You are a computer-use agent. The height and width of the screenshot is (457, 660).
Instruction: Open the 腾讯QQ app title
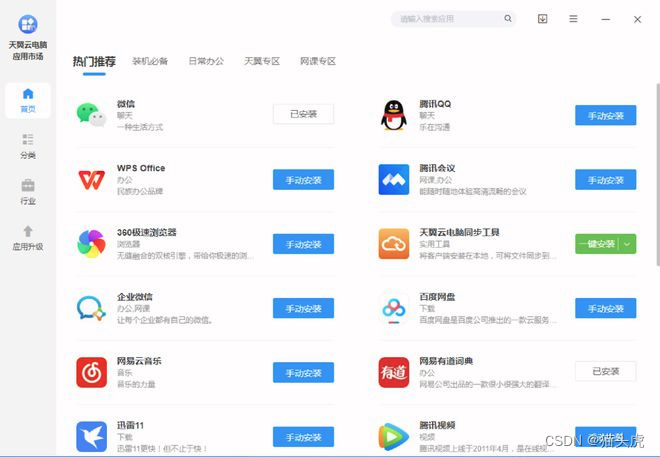click(435, 104)
